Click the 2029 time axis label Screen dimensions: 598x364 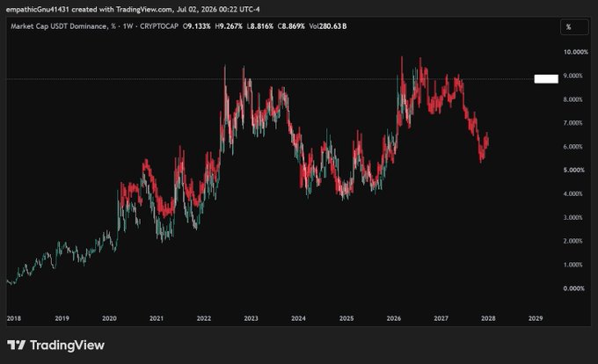click(536, 318)
